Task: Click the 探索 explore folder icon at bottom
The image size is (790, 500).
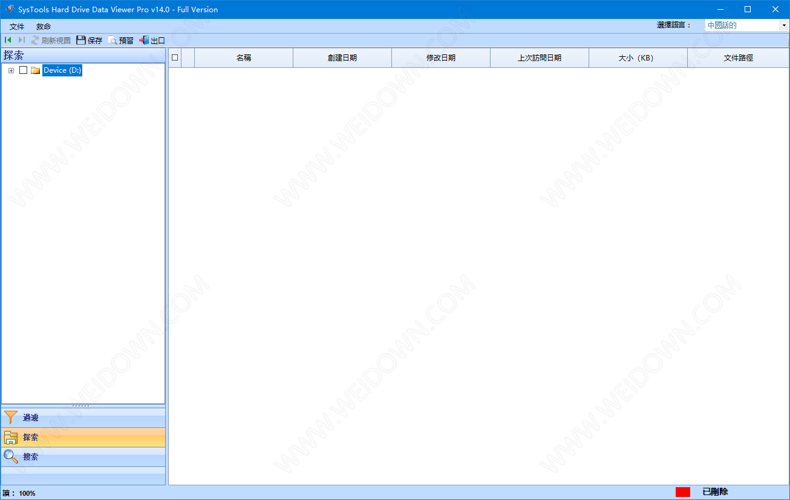Action: 11,437
